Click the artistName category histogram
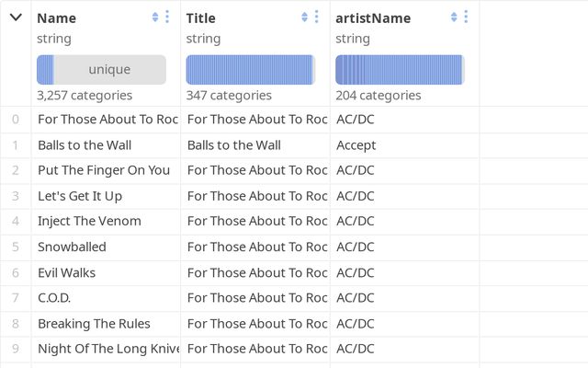Viewport: 588px width, 368px height. tap(400, 70)
